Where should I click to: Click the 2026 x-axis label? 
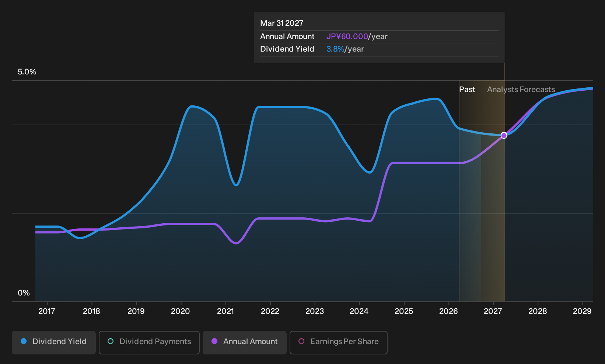tap(448, 311)
